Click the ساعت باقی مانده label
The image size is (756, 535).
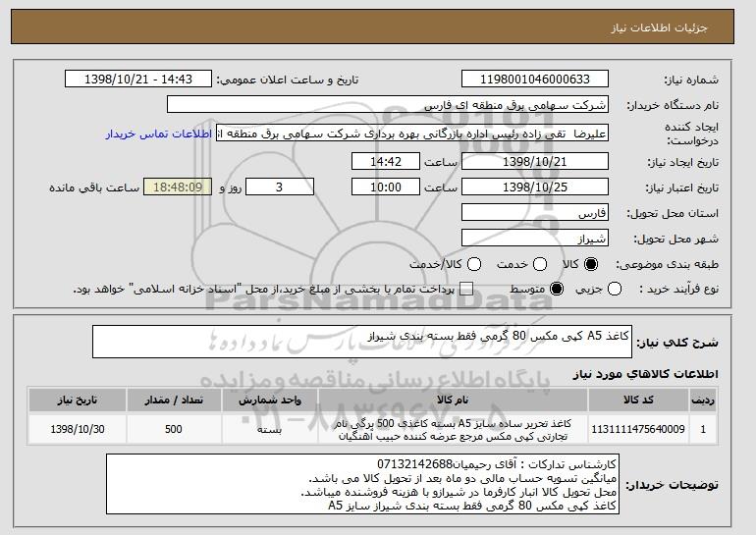(x=94, y=187)
